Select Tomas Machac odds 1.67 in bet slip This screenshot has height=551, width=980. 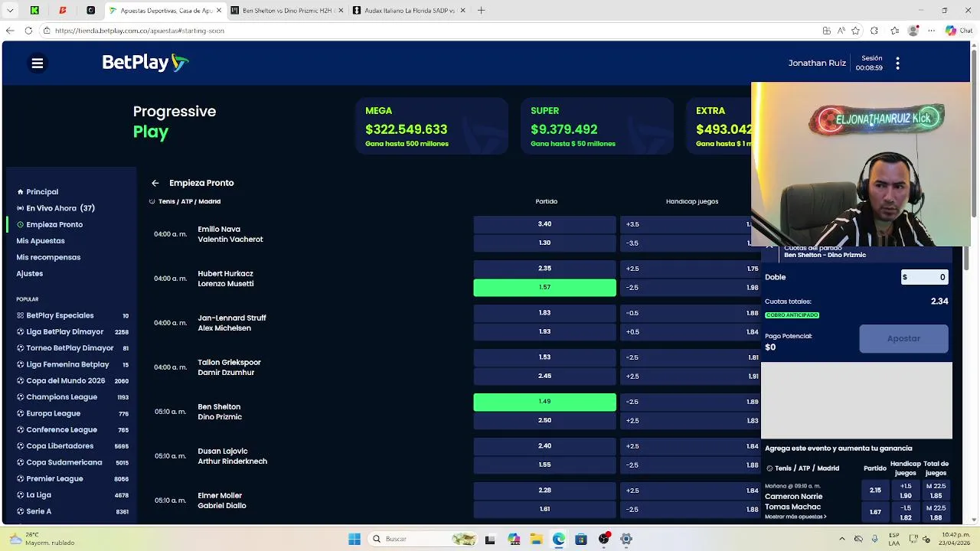(875, 512)
